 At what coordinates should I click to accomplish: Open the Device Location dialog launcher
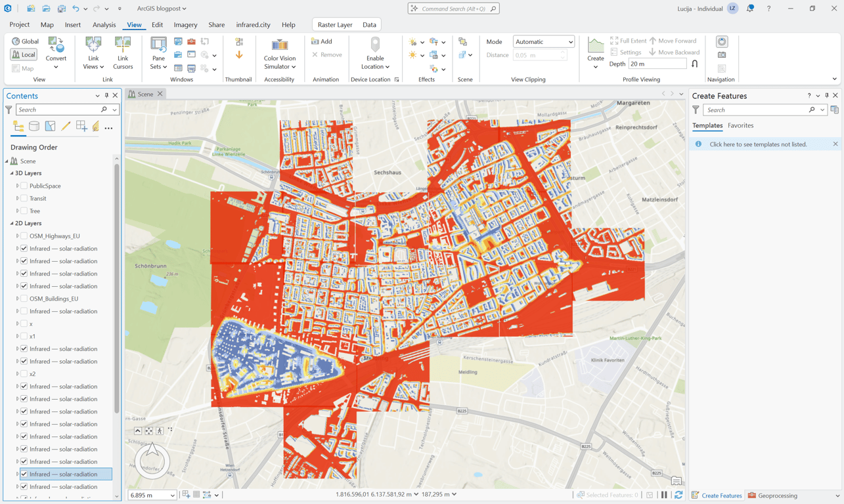[397, 80]
